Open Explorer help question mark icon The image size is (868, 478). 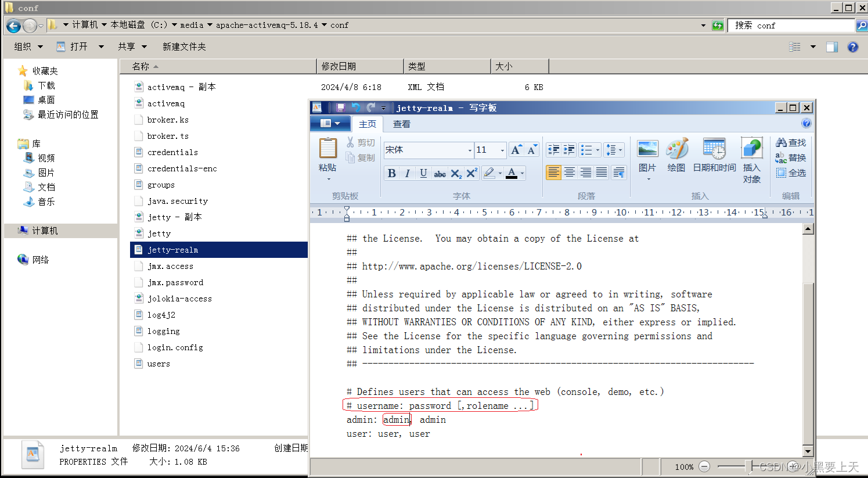click(853, 47)
